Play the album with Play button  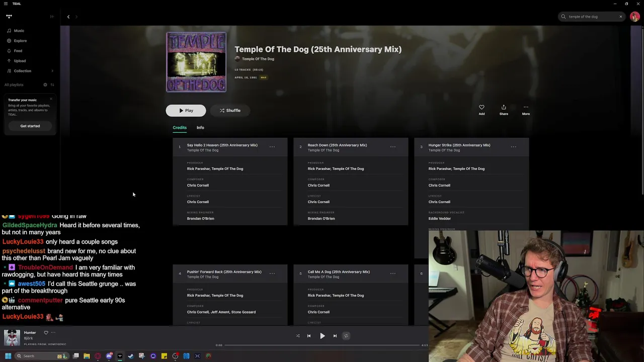186,111
